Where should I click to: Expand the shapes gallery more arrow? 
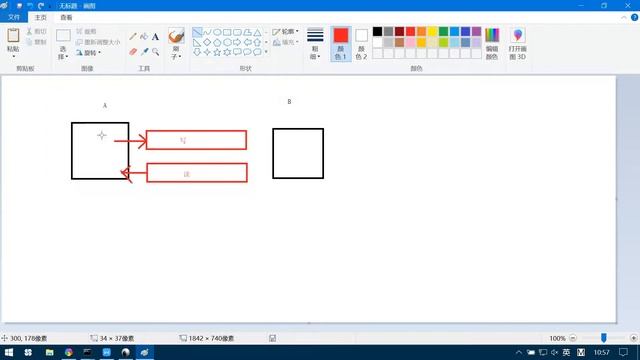(266, 52)
